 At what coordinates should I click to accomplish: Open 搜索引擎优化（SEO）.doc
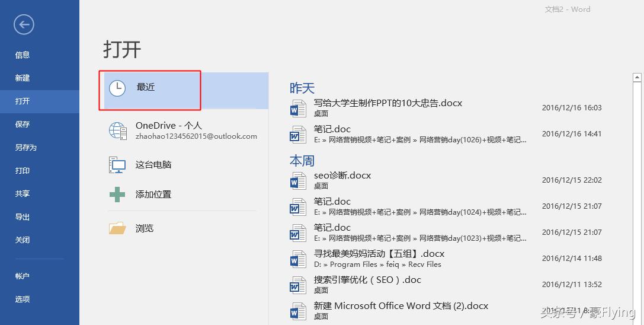pos(367,280)
